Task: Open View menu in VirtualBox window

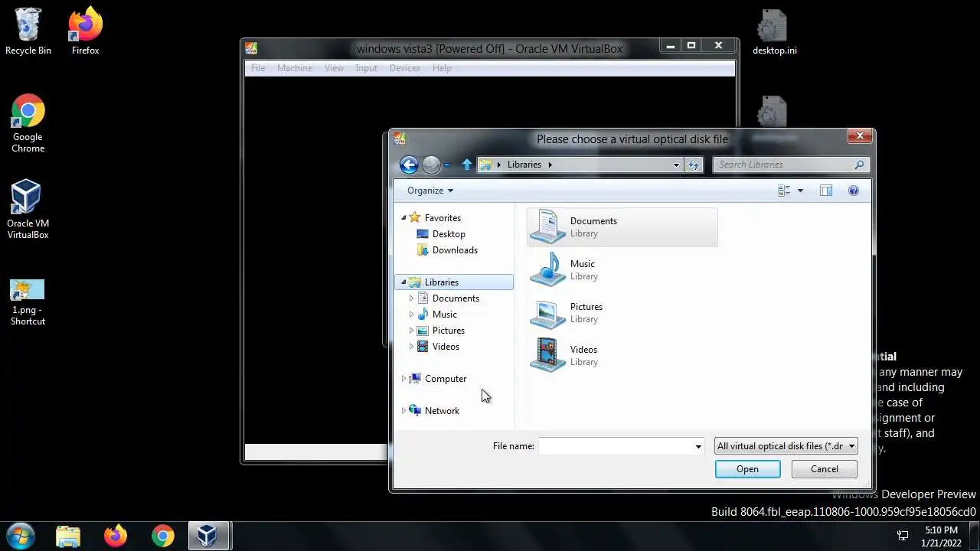Action: pos(334,68)
